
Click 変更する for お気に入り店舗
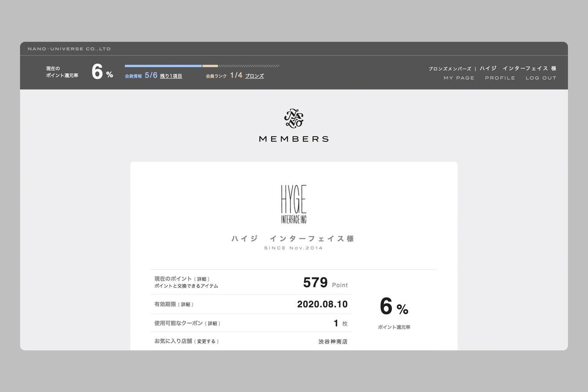(207, 342)
